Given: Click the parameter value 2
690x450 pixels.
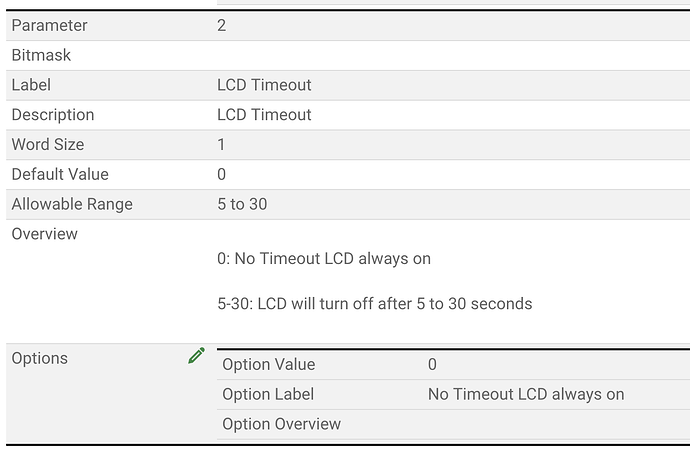Looking at the screenshot, I should (x=221, y=26).
